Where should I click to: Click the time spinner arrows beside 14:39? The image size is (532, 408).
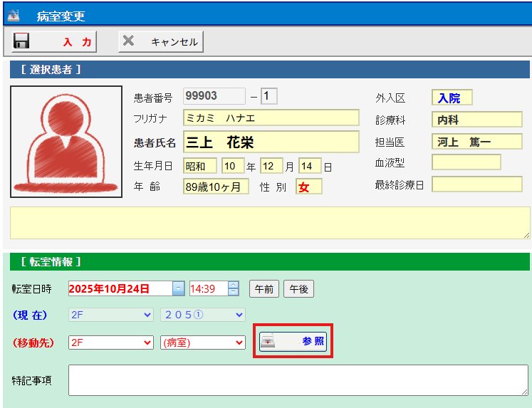tap(233, 288)
